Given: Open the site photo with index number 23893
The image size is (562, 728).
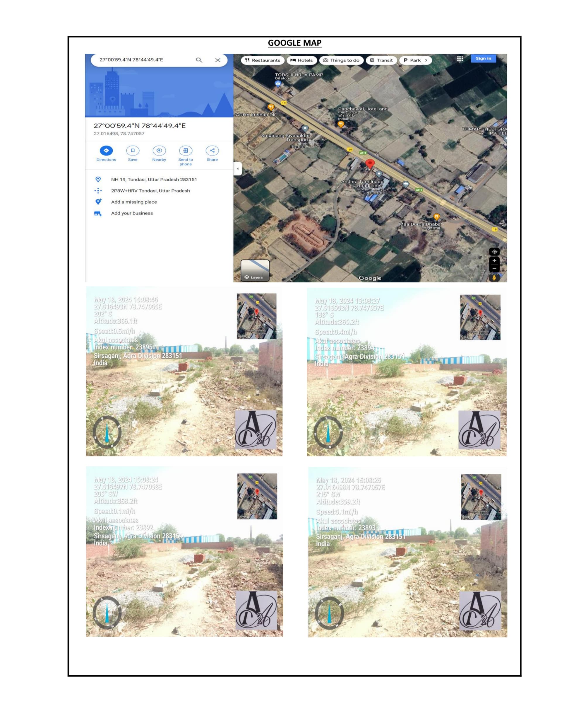Looking at the screenshot, I should coord(407,552).
